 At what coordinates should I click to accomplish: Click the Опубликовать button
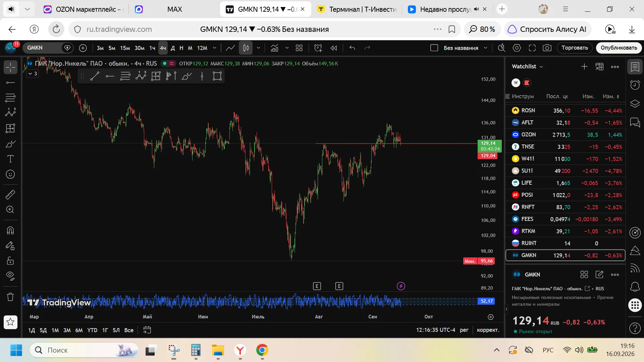coord(619,48)
